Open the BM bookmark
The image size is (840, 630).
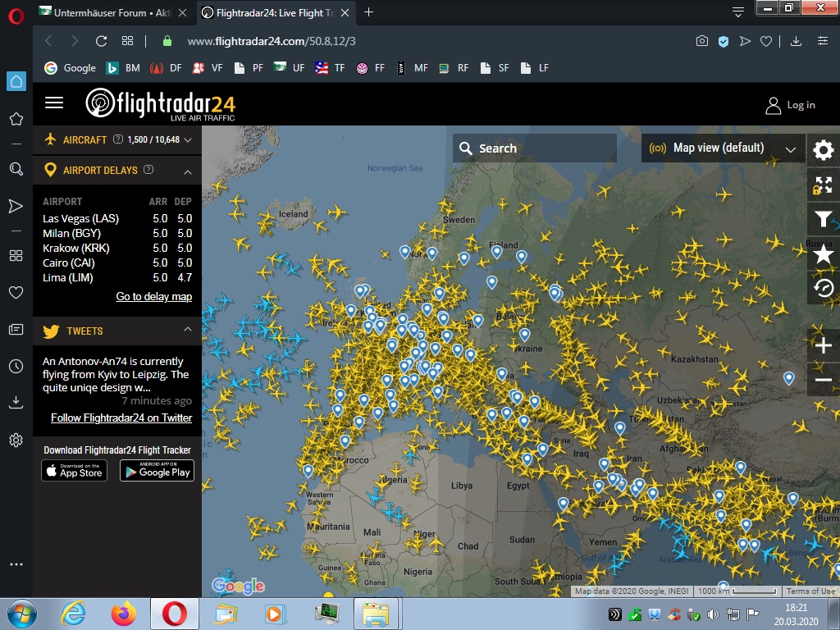point(123,68)
